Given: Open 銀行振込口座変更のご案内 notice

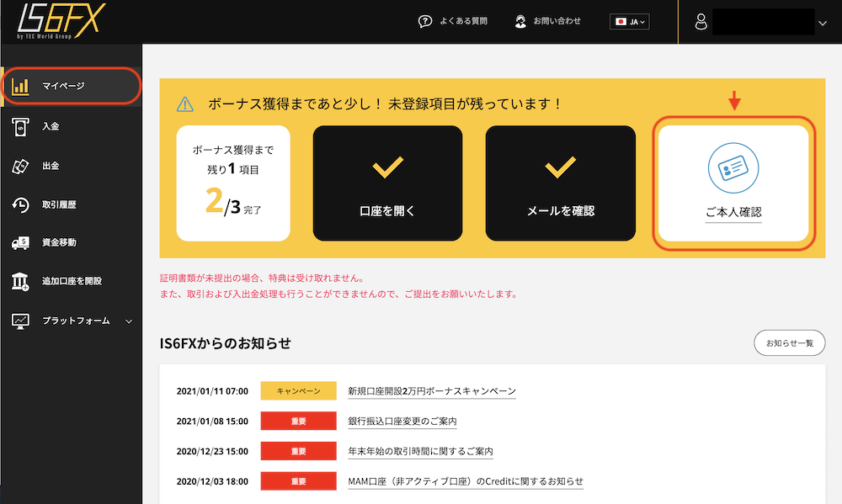Looking at the screenshot, I should click(402, 422).
